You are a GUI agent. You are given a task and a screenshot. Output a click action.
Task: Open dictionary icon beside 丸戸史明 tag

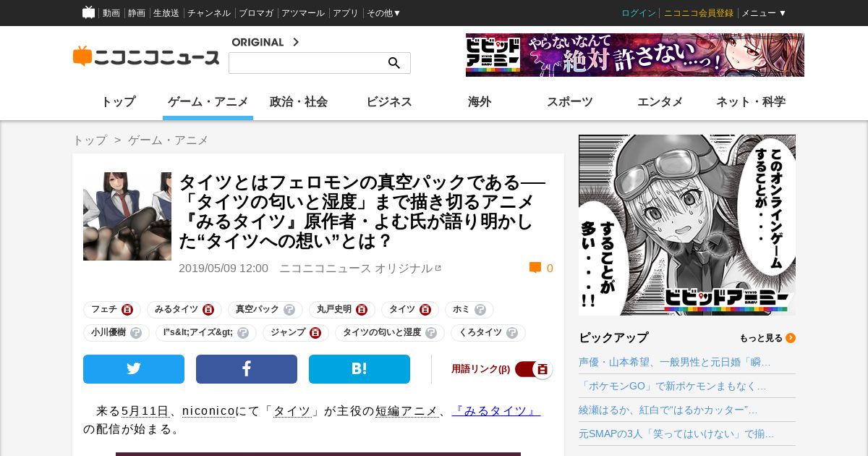362,310
